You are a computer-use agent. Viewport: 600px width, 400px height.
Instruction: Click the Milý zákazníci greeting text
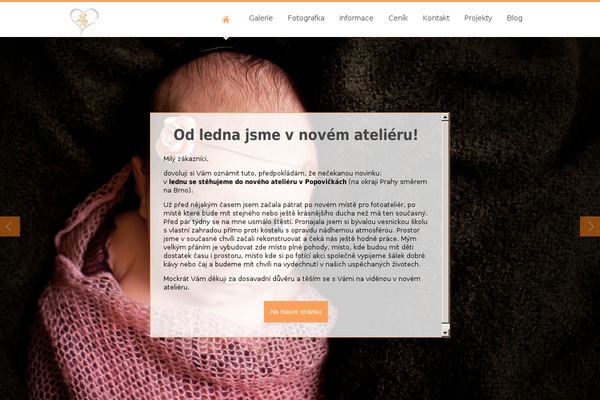coord(186,159)
